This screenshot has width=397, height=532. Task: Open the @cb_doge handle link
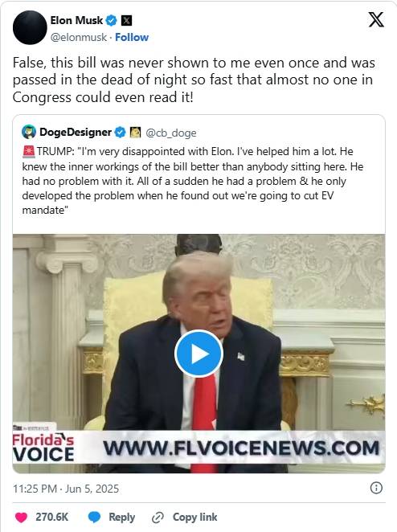[171, 133]
